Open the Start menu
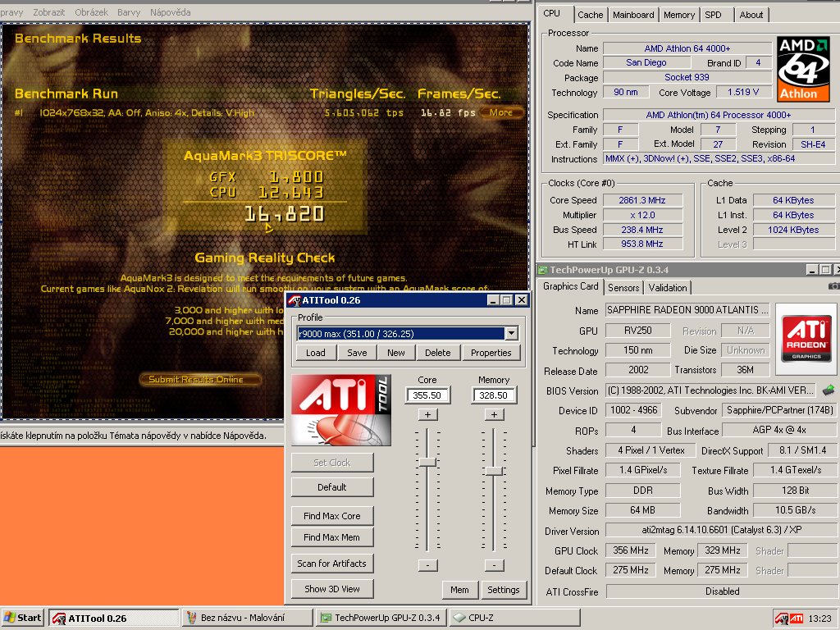The image size is (840, 630). (x=22, y=618)
